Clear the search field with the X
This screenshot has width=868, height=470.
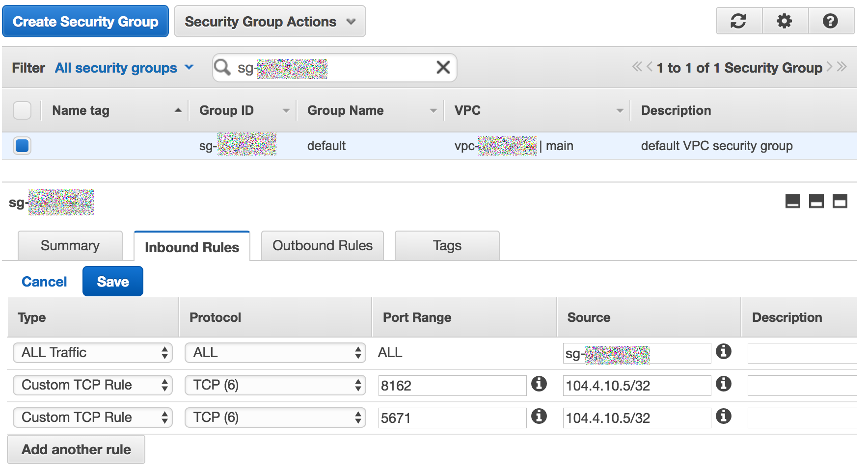point(443,67)
